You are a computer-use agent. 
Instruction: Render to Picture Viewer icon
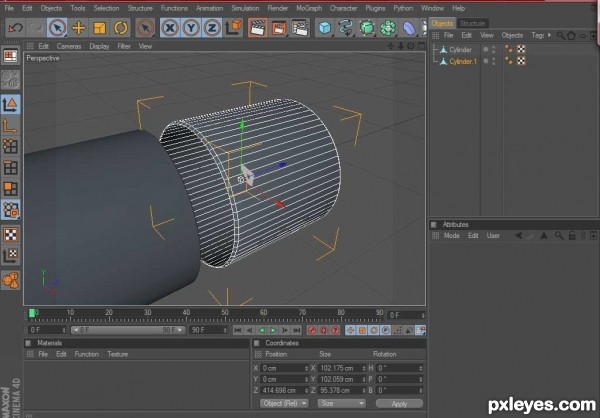pos(279,28)
